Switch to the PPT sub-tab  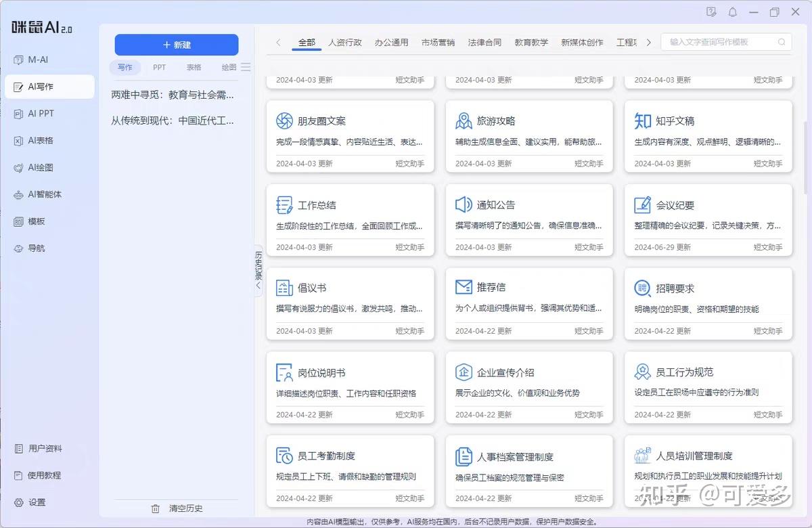click(x=158, y=67)
